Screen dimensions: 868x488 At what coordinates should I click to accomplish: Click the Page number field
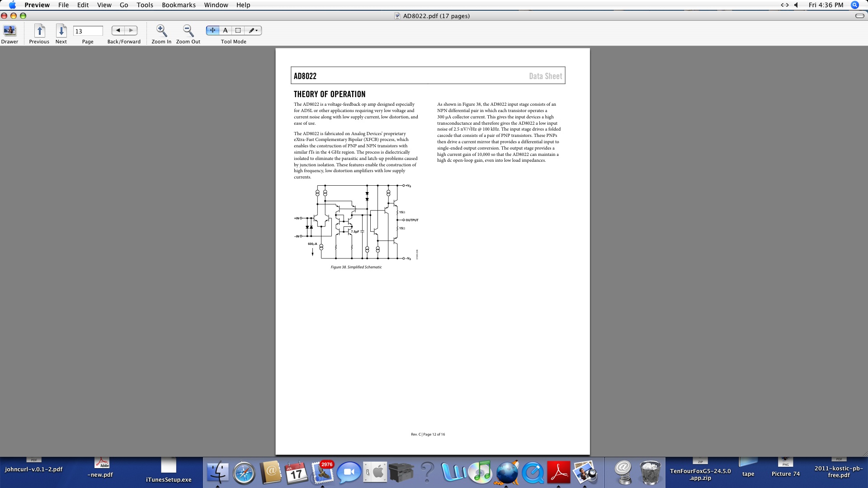pyautogui.click(x=88, y=31)
